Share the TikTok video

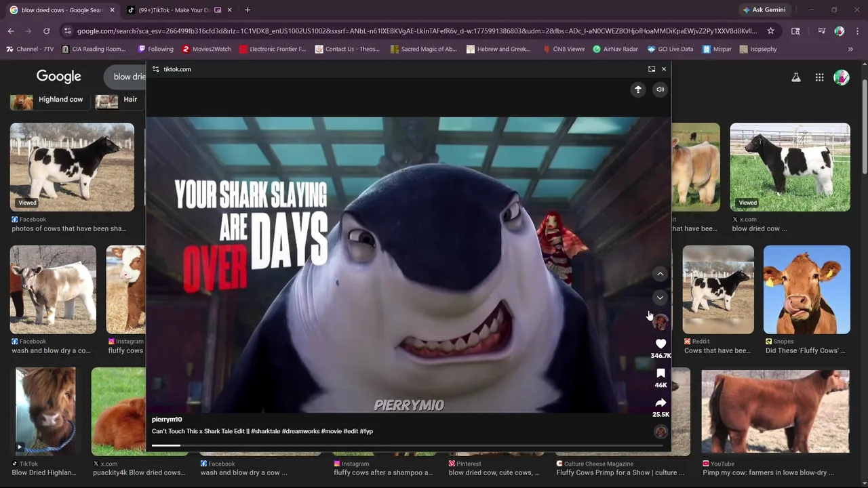click(x=661, y=403)
